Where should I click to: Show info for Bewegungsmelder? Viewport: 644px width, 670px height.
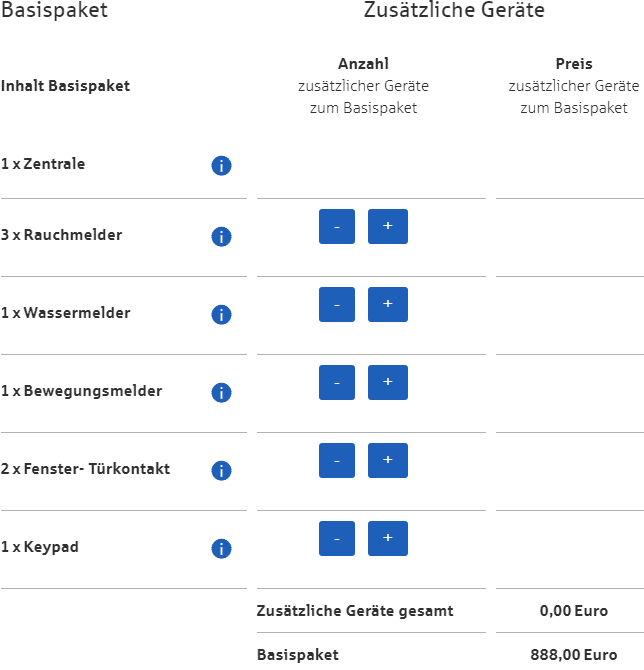[x=221, y=392]
